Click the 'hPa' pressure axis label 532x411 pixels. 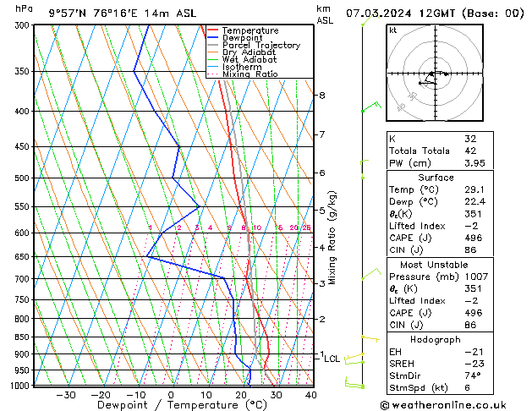point(24,8)
